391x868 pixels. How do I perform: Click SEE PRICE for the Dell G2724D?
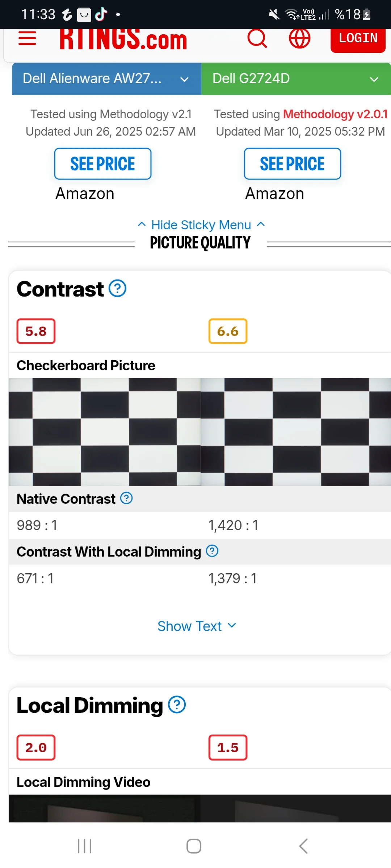pos(293,164)
